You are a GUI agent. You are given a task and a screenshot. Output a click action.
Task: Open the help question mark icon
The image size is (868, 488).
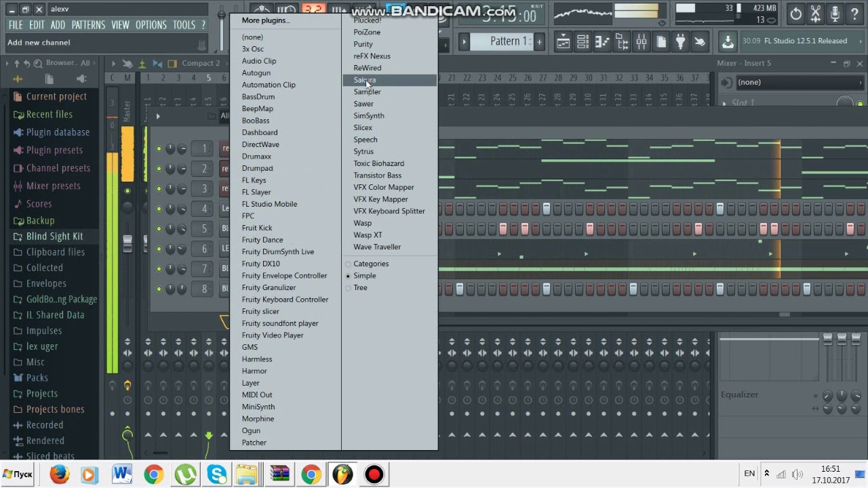coord(854,14)
